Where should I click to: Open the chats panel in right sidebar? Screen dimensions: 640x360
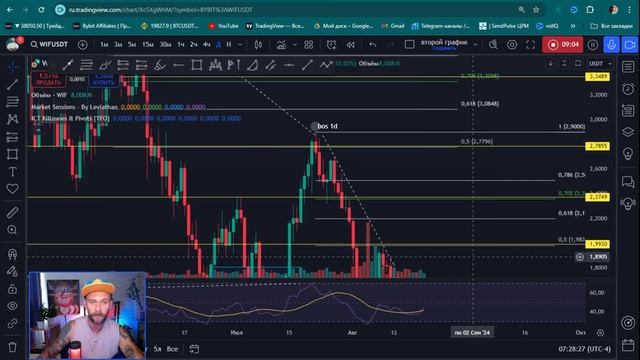point(628,181)
